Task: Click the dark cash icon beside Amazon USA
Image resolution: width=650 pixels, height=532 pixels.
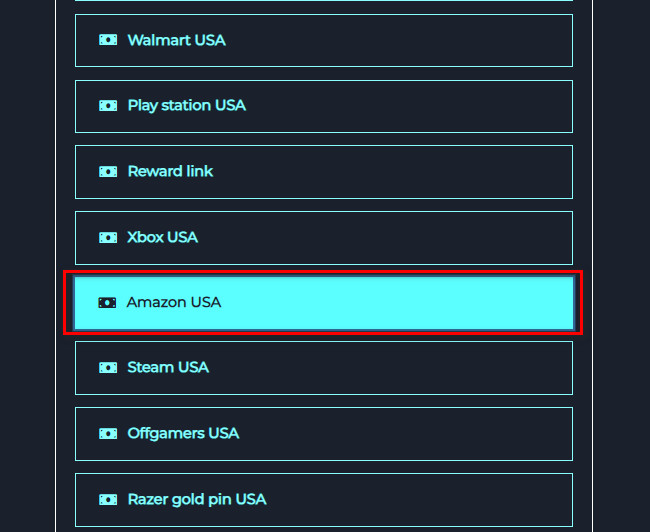Action: [x=107, y=302]
